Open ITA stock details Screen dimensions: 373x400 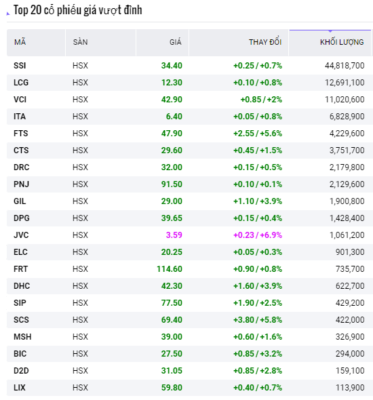(x=20, y=117)
